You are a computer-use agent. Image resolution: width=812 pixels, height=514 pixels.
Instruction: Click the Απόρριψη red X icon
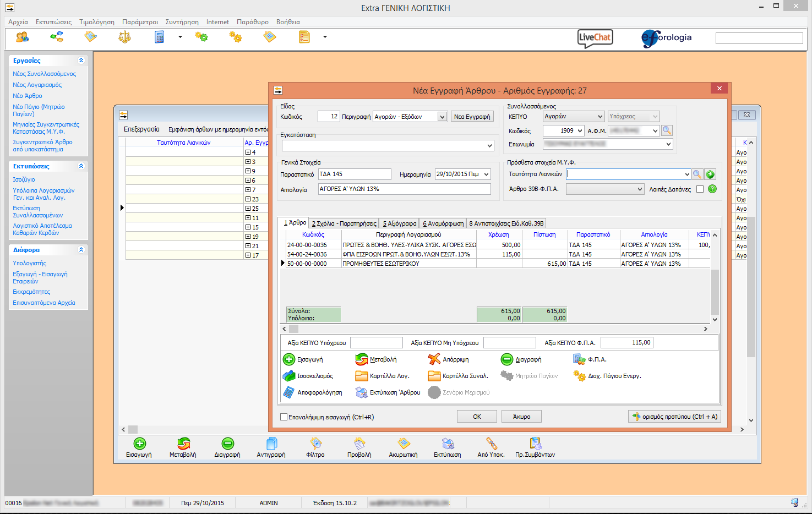(434, 359)
